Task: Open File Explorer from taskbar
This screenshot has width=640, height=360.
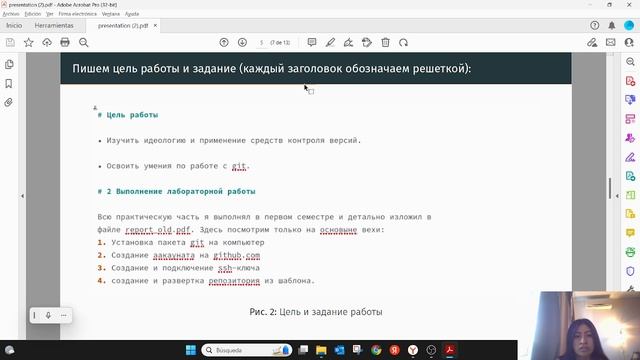Action: 321,350
